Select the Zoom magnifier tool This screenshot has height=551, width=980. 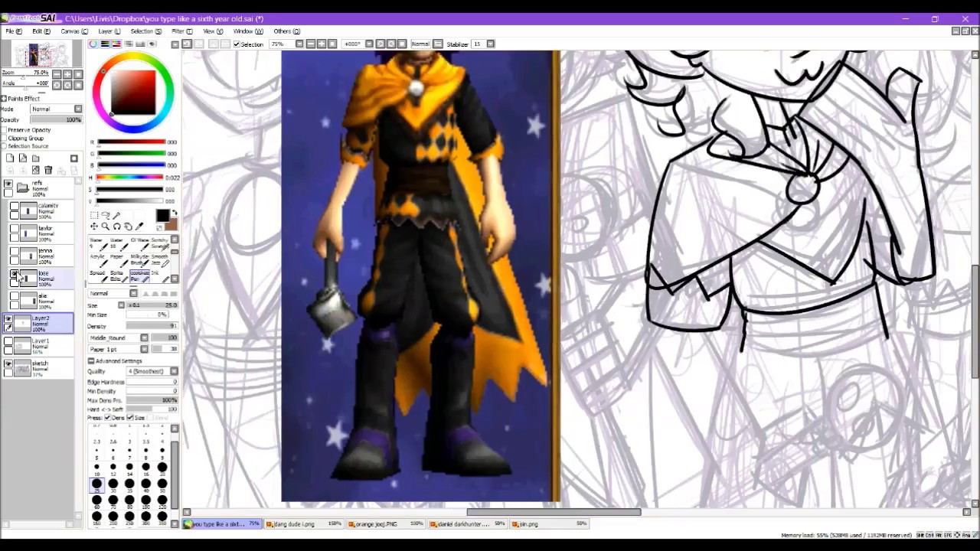tap(106, 227)
